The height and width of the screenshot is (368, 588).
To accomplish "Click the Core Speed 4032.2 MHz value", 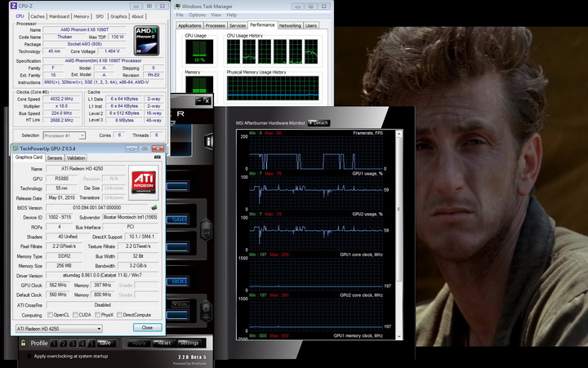I will click(61, 99).
